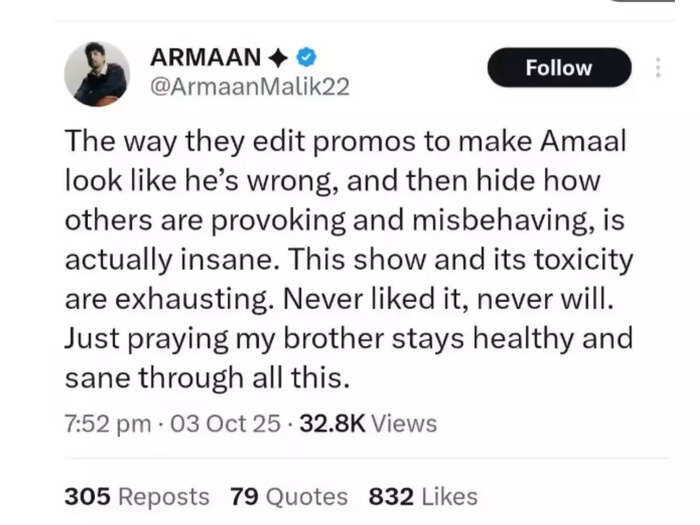
Task: Open the 79 Quotes list
Action: click(x=289, y=496)
